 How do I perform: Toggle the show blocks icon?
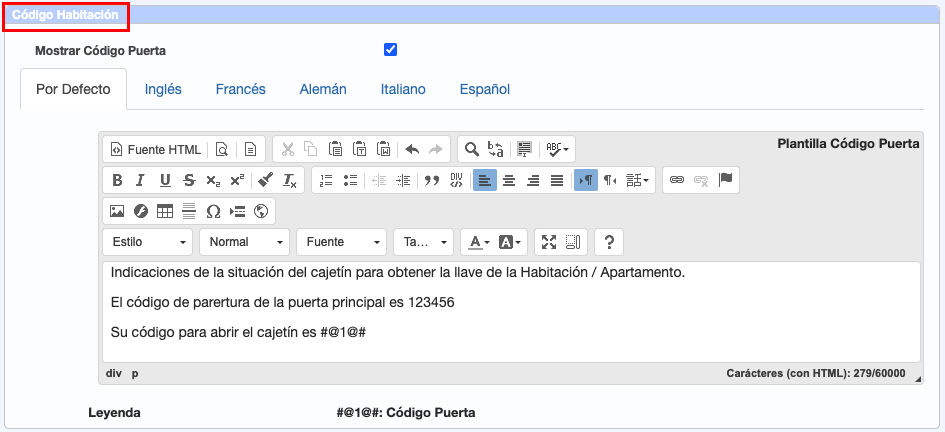[573, 242]
